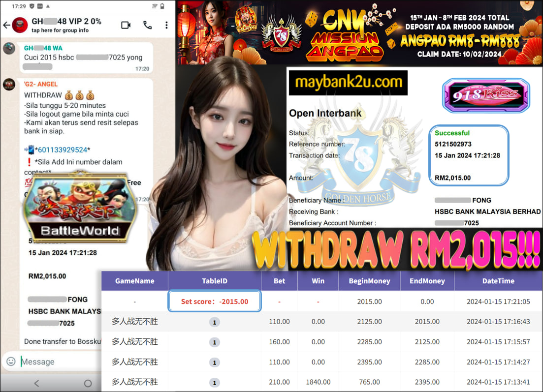Select the reference number 5121502973

453,144
